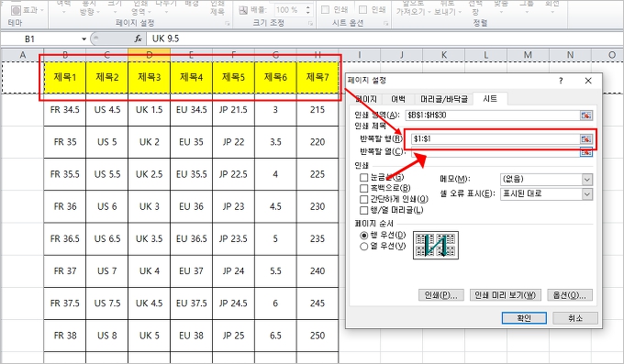
Task: Open the 시트 옵션 group dialog launcher
Action: pos(385,24)
